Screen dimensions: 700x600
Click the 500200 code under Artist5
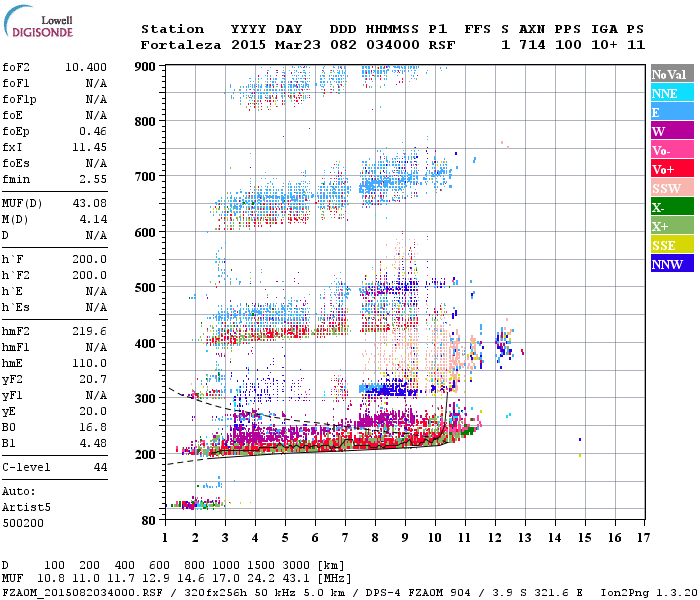click(23, 523)
